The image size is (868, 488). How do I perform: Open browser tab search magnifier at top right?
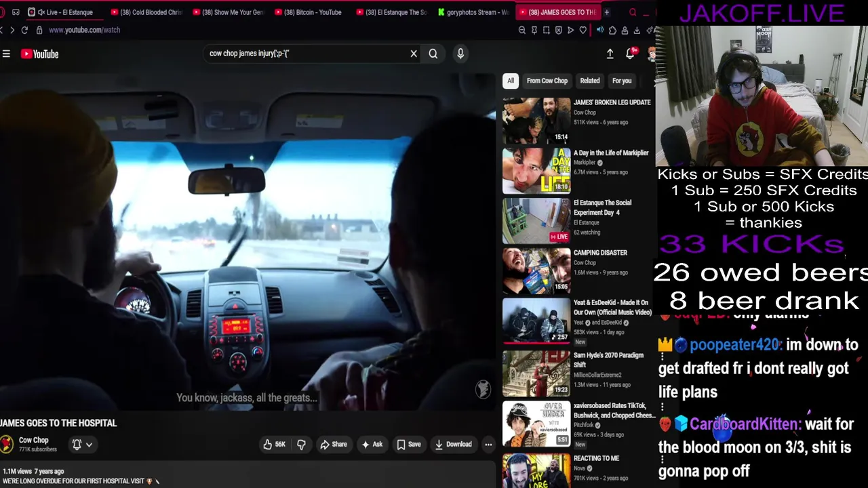[x=633, y=12]
